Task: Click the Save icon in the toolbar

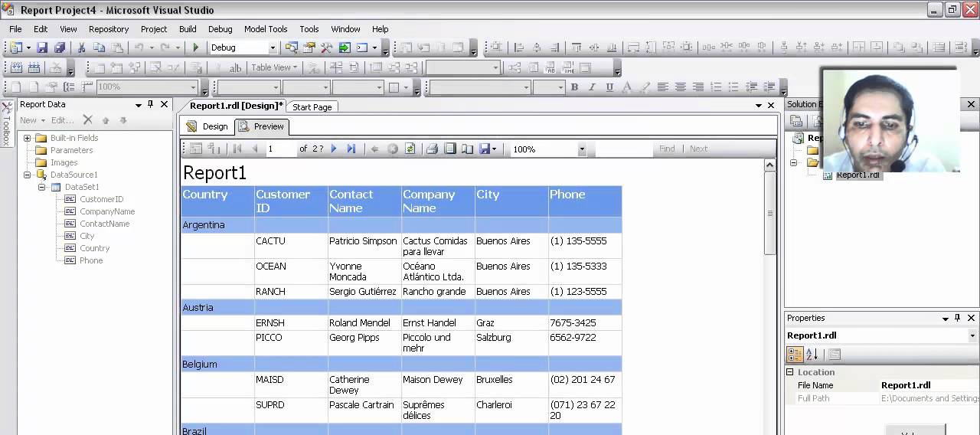Action: (42, 47)
